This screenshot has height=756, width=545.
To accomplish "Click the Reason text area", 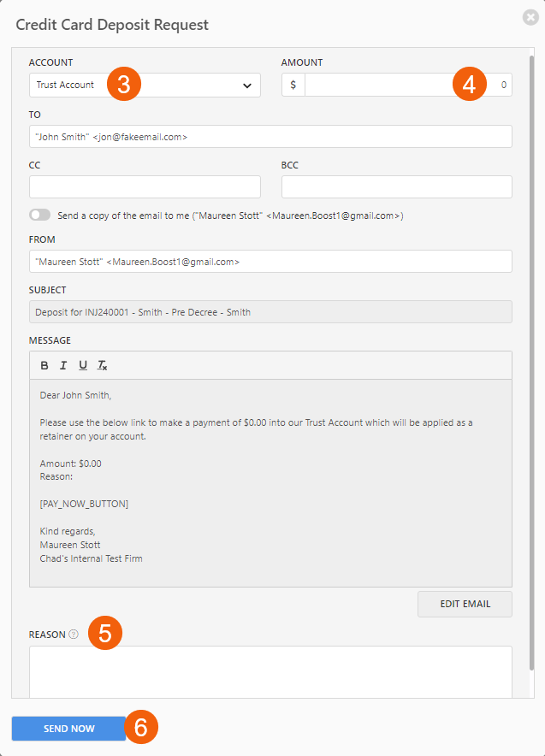I will [270, 671].
